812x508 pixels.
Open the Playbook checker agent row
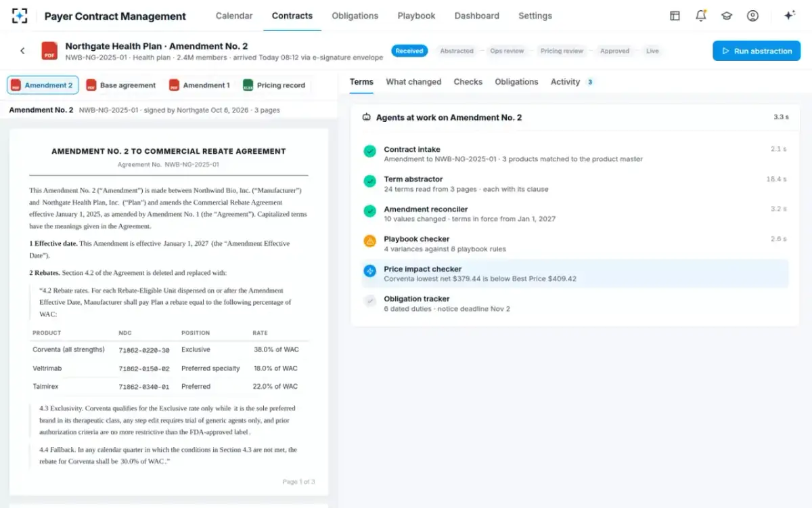[575, 243]
